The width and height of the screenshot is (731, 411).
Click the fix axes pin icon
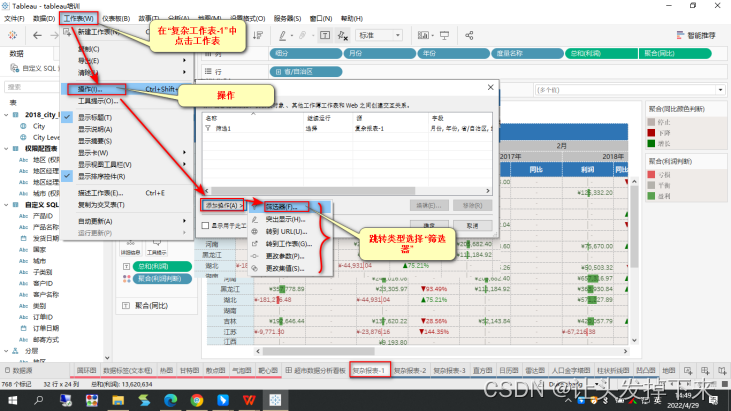(x=343, y=35)
